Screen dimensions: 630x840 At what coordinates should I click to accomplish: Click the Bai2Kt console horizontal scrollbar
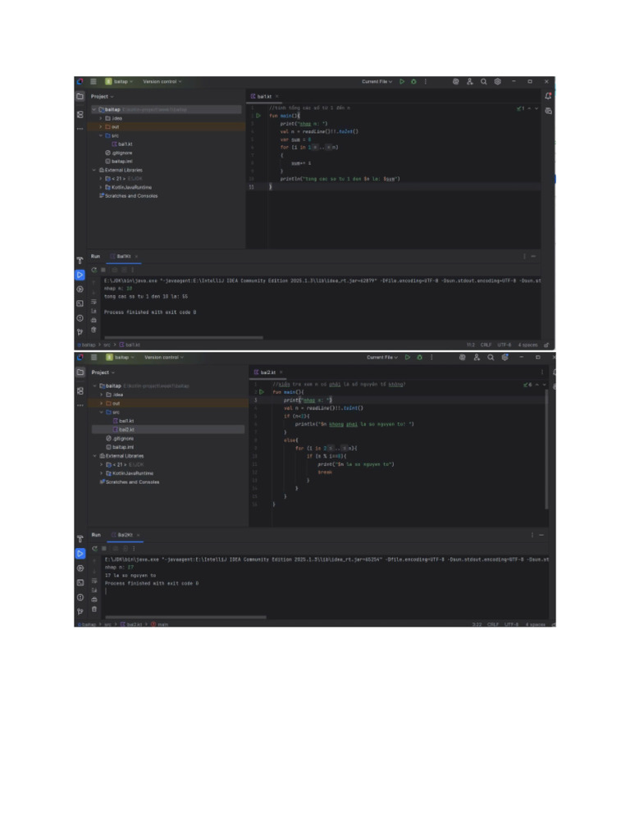(185, 617)
